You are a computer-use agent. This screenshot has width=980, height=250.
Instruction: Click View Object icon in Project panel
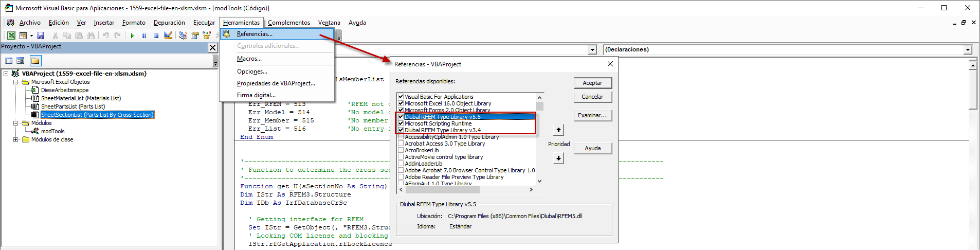point(21,61)
